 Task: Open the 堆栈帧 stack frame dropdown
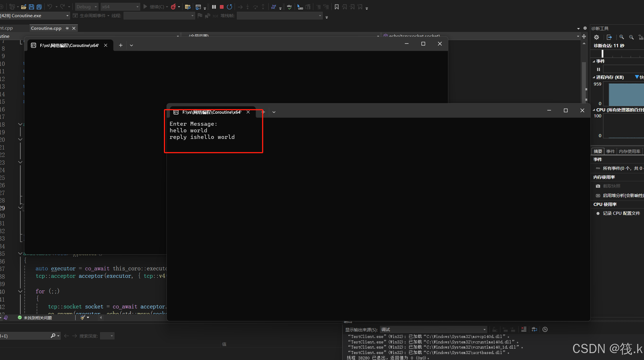point(280,16)
